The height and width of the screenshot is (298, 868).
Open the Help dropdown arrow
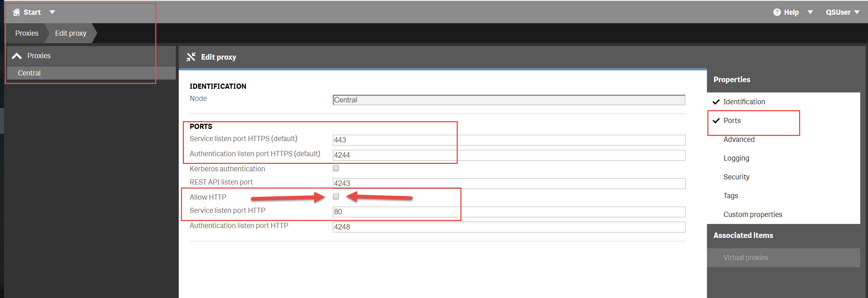(x=810, y=12)
